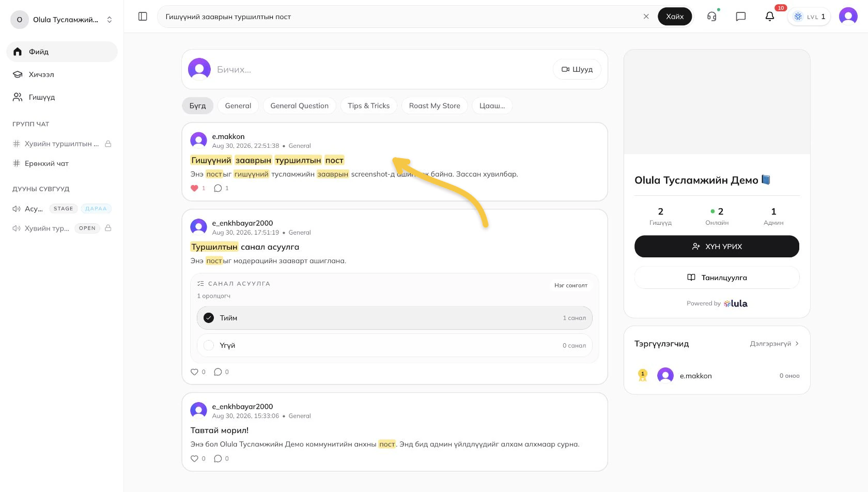Open the Powered by Olula link
Screen dimensions: 868x492
click(717, 303)
